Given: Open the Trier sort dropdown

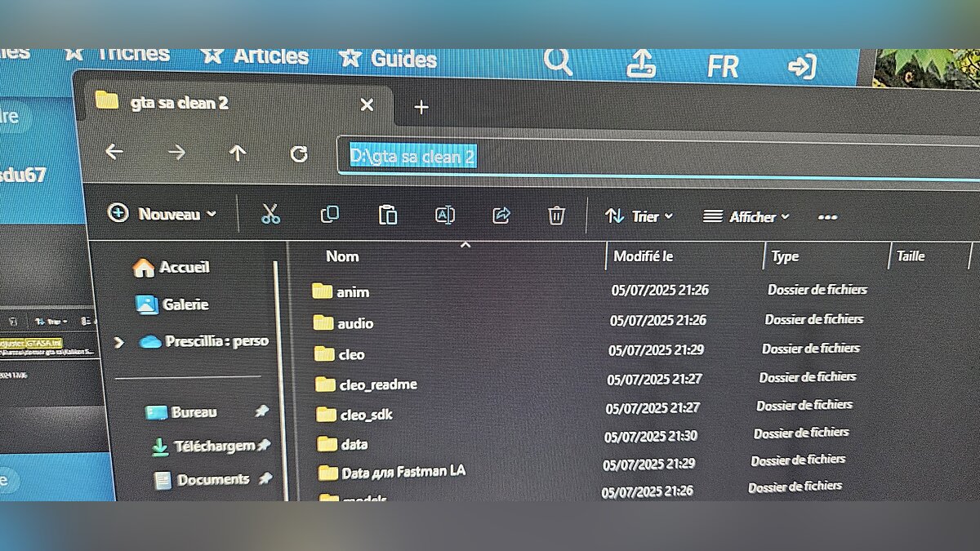Looking at the screenshot, I should 639,216.
